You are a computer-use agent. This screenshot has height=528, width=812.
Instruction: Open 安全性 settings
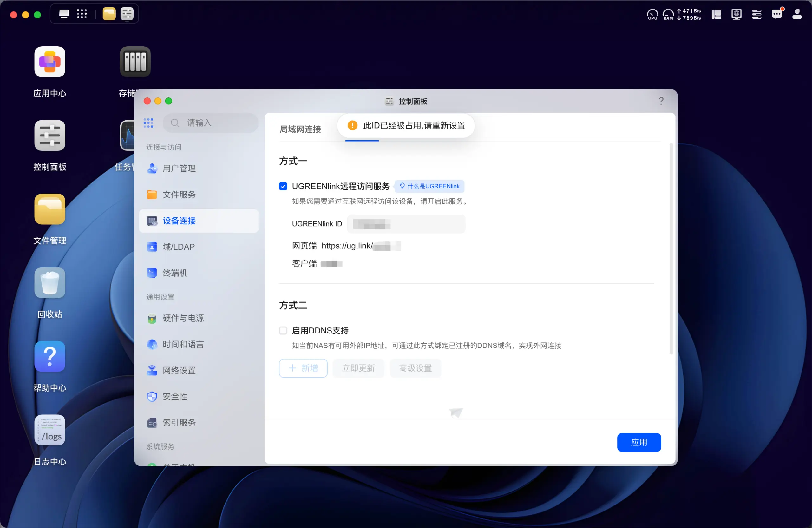(x=199, y=397)
